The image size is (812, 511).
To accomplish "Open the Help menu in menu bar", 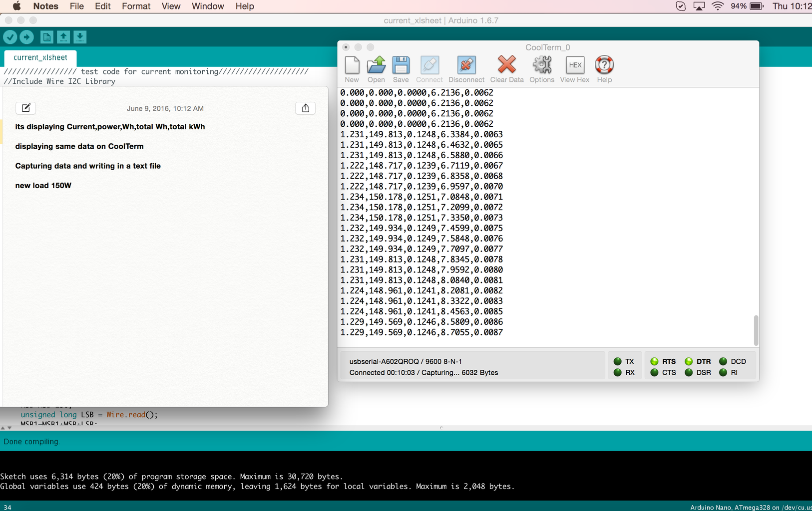I will click(x=245, y=6).
